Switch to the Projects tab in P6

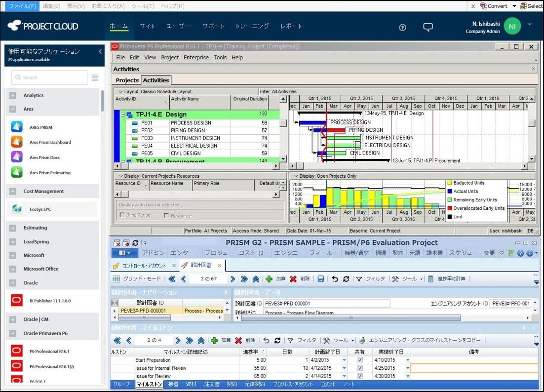pyautogui.click(x=127, y=80)
